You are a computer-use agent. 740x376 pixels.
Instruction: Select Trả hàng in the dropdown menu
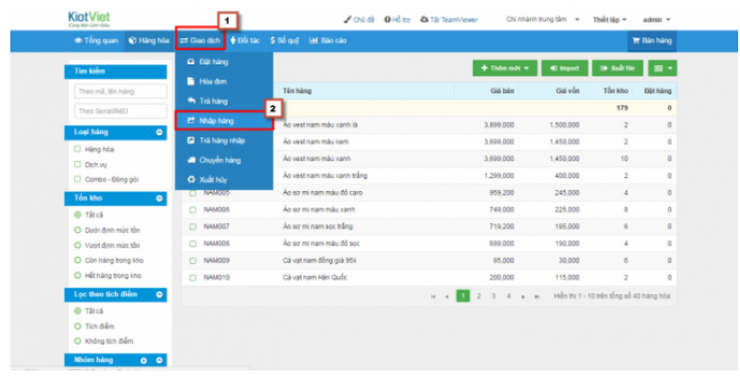pos(224,101)
